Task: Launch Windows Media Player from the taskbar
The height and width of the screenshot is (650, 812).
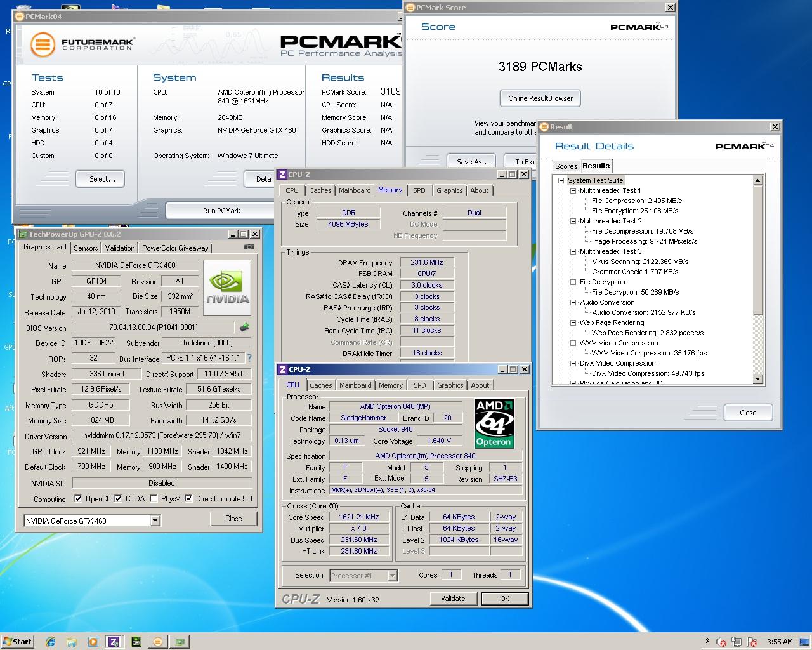Action: point(93,641)
